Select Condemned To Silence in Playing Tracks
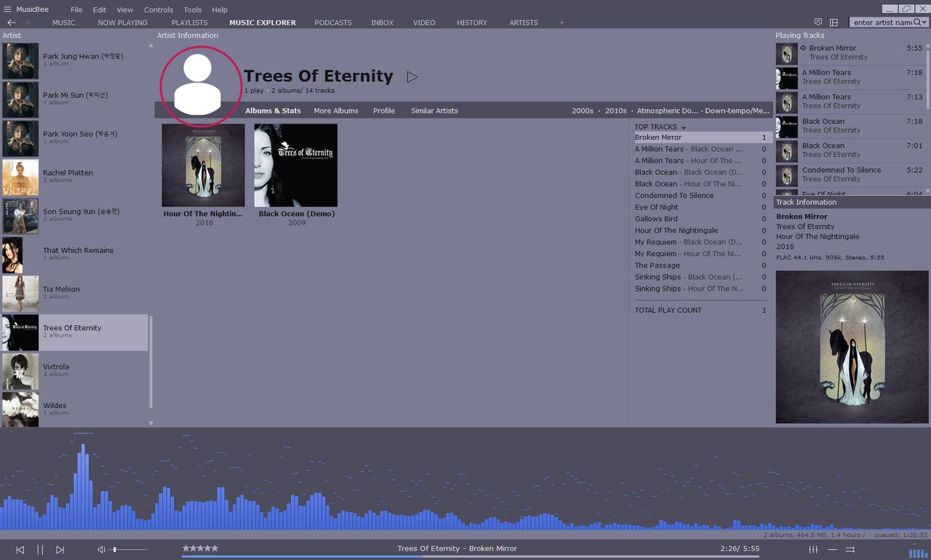The height and width of the screenshot is (560, 931). click(850, 175)
